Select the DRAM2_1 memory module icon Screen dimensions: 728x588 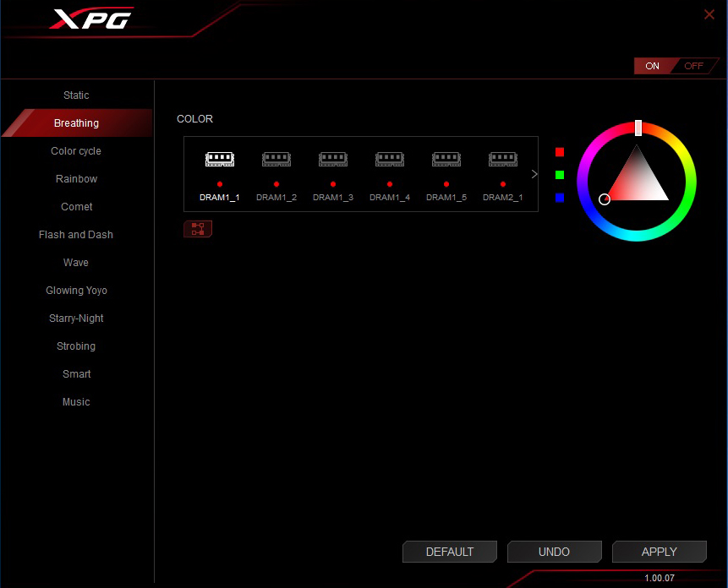tap(503, 159)
